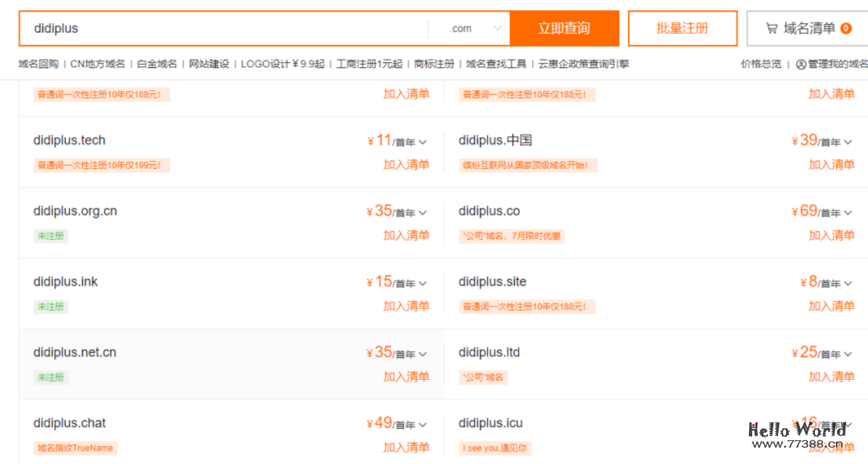Screen dimensions: 868x464
Task: Add didiplus.中国 to the domain list
Action: 832,165
